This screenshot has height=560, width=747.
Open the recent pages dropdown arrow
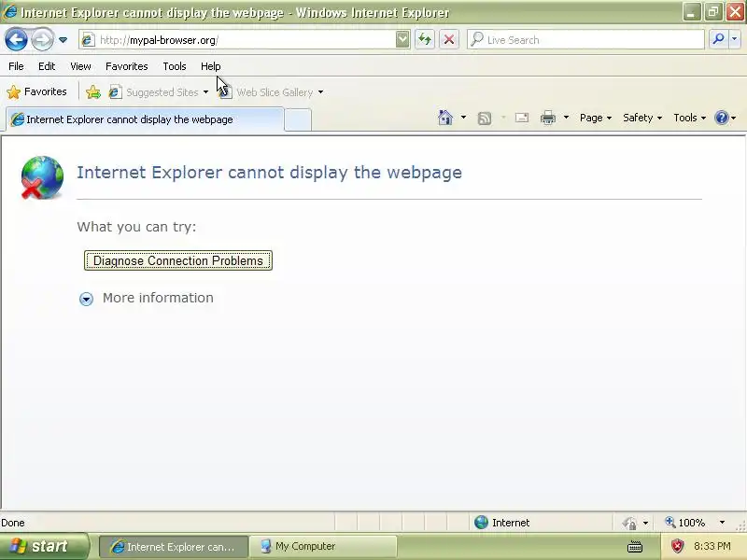point(63,40)
